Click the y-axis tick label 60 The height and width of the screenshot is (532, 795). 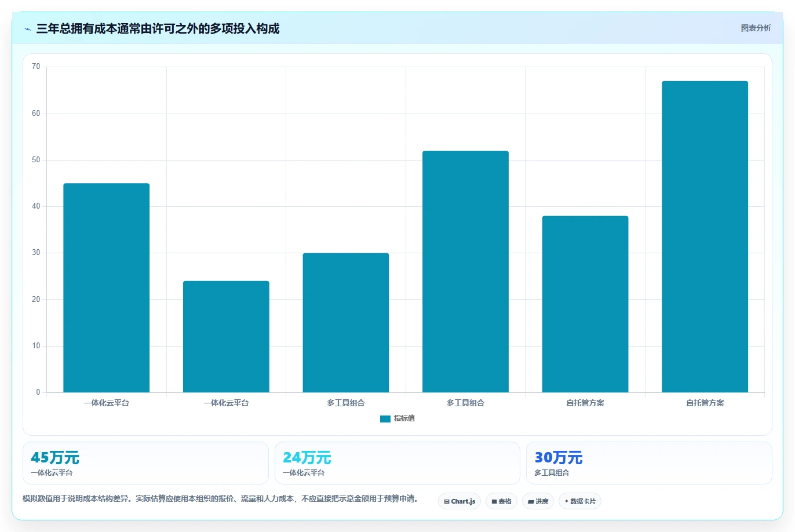[x=36, y=114]
